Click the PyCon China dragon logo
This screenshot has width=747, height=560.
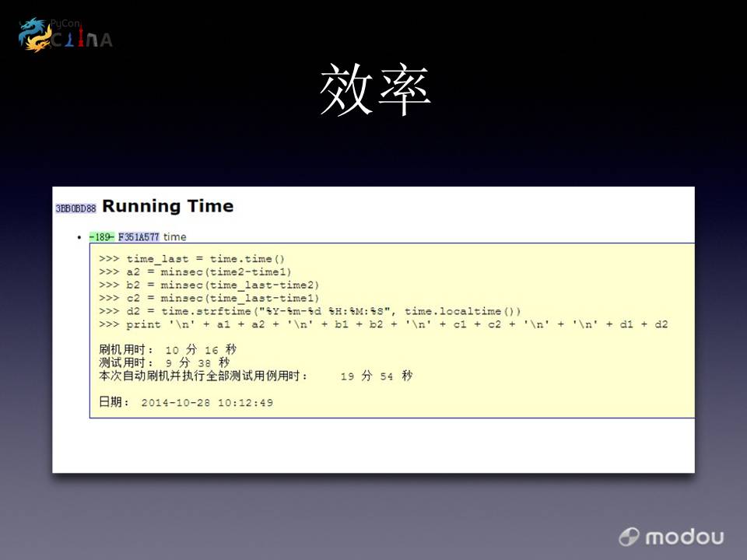tap(36, 35)
